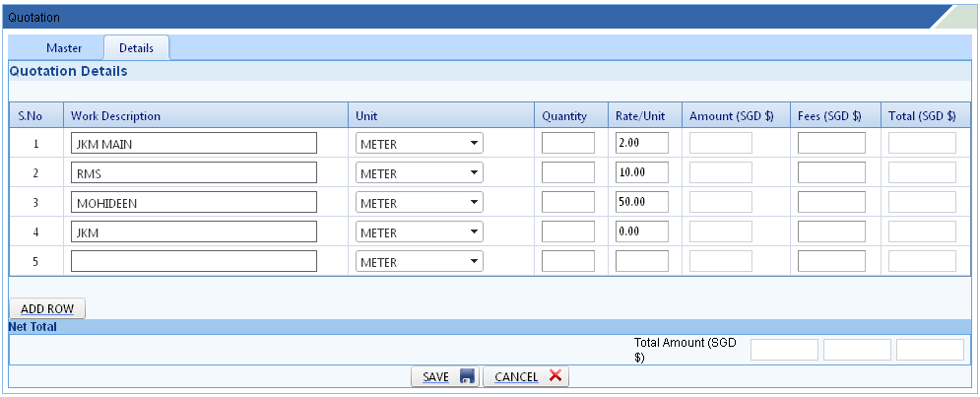Click Fees field in row 4
Screen dimensions: 980x397
(x=832, y=232)
